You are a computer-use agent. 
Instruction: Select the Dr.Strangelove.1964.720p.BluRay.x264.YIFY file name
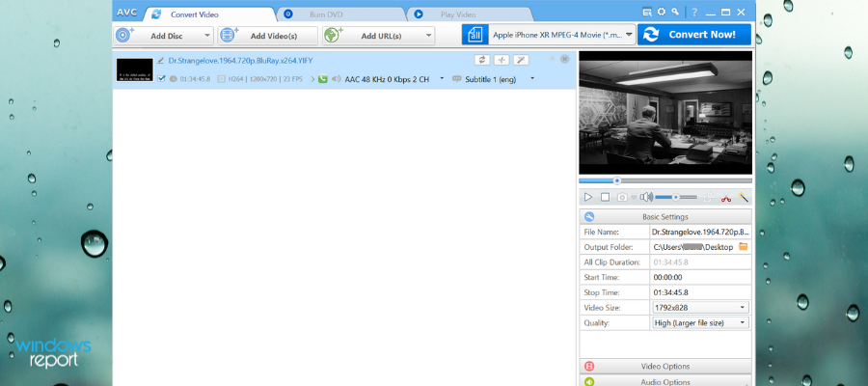click(x=239, y=61)
